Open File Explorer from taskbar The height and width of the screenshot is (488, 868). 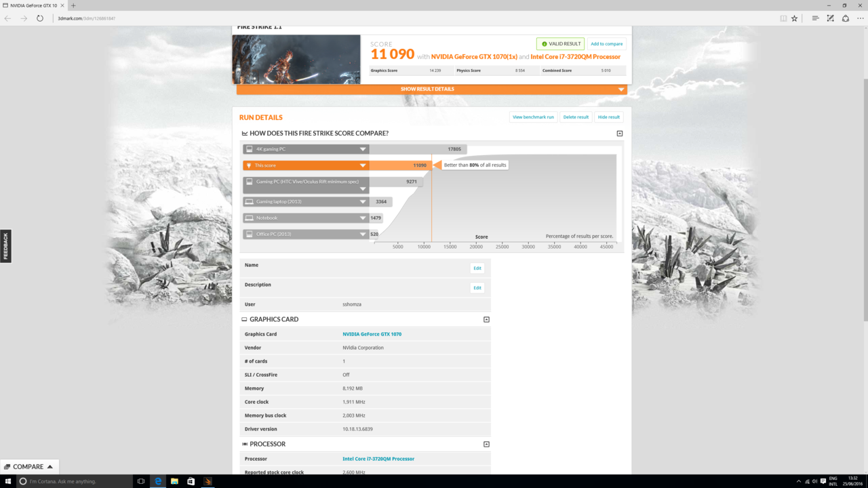pos(174,481)
